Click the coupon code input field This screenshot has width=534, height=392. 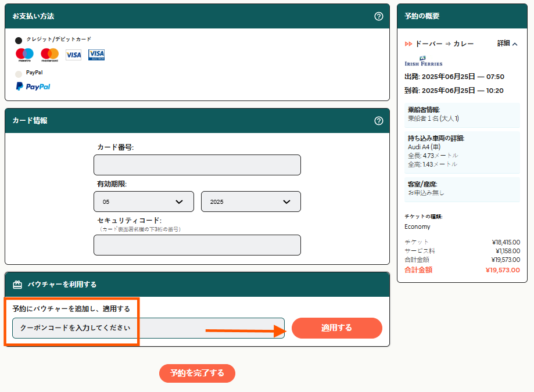(x=148, y=328)
